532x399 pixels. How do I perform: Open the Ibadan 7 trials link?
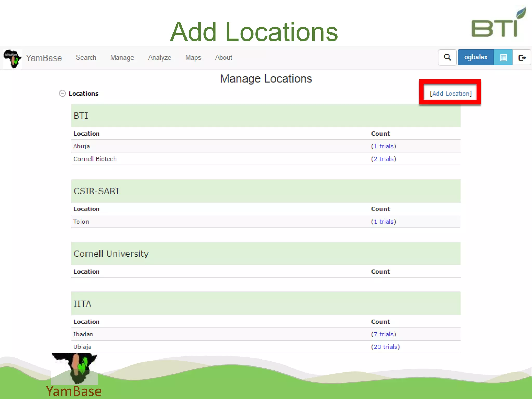click(383, 334)
